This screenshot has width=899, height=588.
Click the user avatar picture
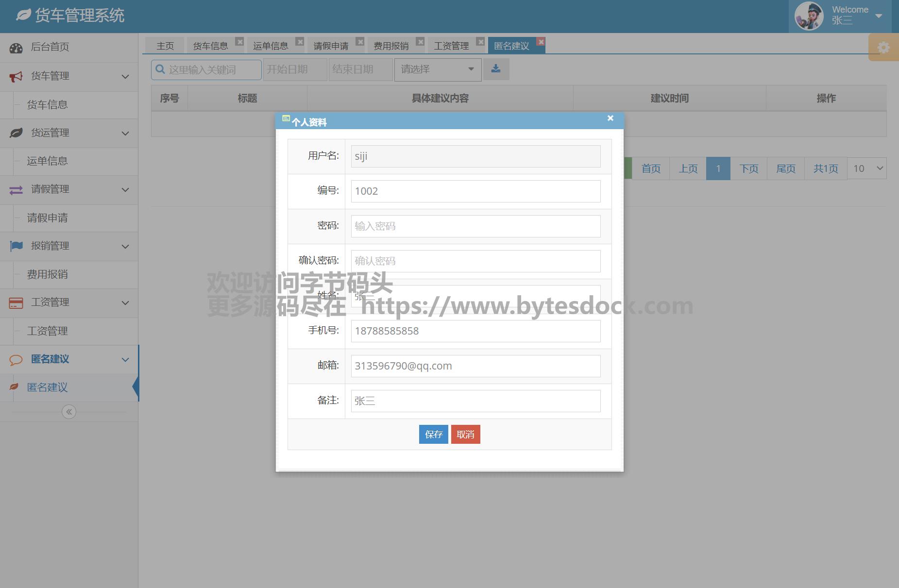click(x=809, y=16)
